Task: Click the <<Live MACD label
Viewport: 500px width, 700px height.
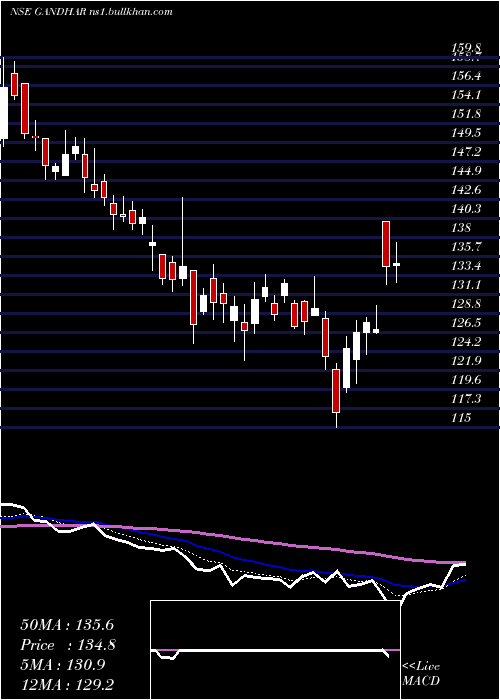Action: coord(421,673)
